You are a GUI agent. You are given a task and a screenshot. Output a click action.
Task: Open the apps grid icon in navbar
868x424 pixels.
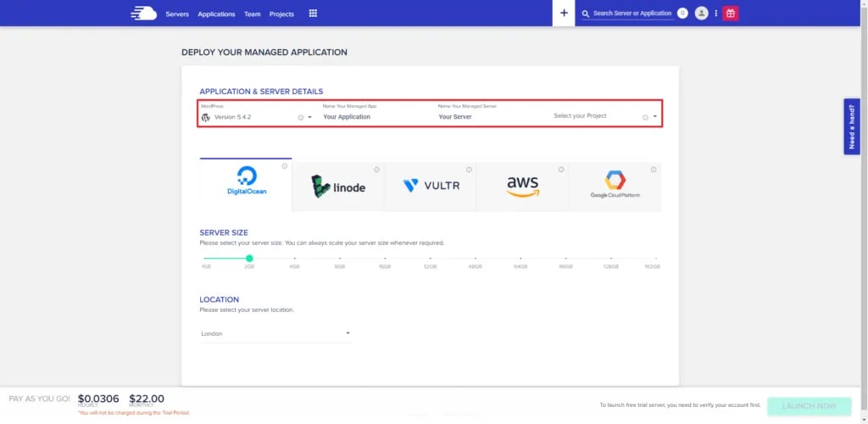point(313,14)
